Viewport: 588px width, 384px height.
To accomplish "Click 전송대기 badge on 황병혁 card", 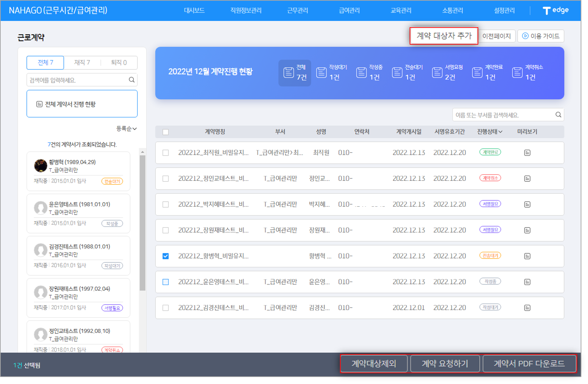I will (112, 181).
